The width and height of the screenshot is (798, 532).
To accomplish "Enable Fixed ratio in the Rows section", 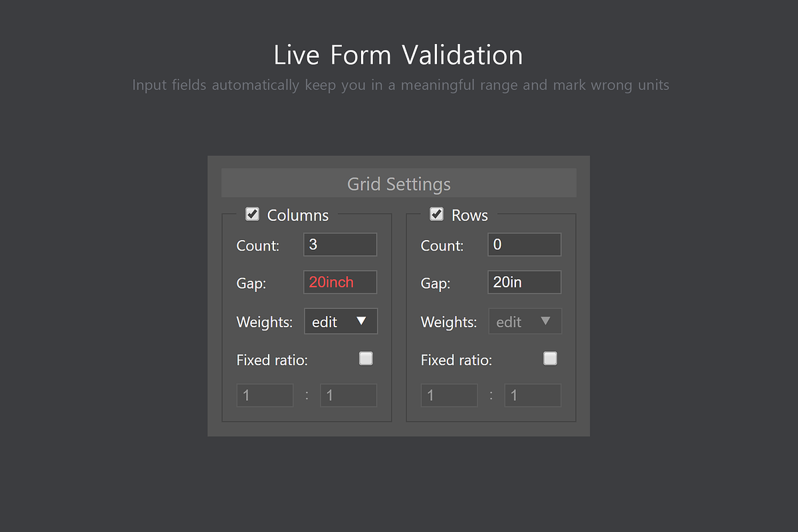I will pyautogui.click(x=550, y=358).
